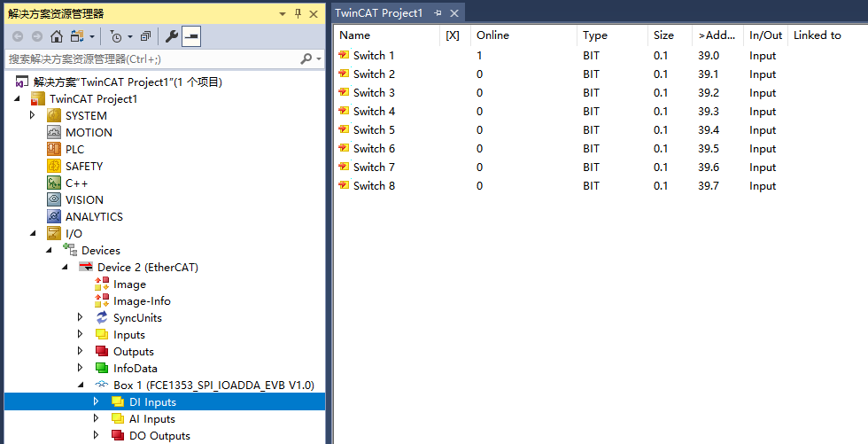The height and width of the screenshot is (444, 868).
Task: Expand the DI Inputs node
Action: pyautogui.click(x=97, y=401)
